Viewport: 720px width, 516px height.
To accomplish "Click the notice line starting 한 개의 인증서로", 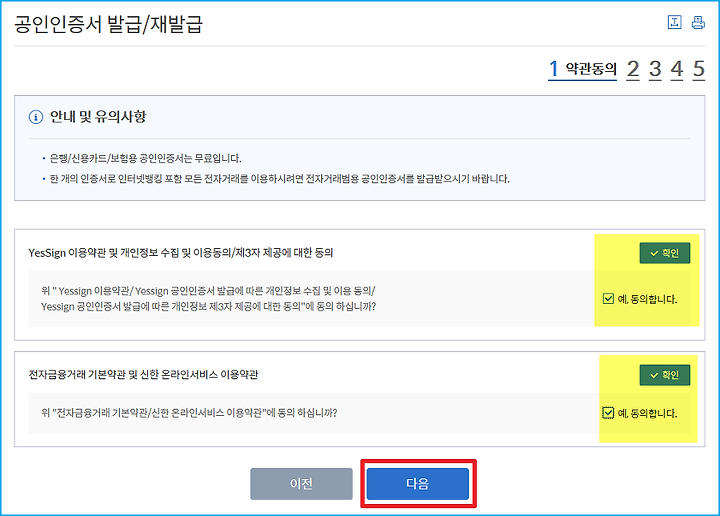I will click(x=280, y=179).
